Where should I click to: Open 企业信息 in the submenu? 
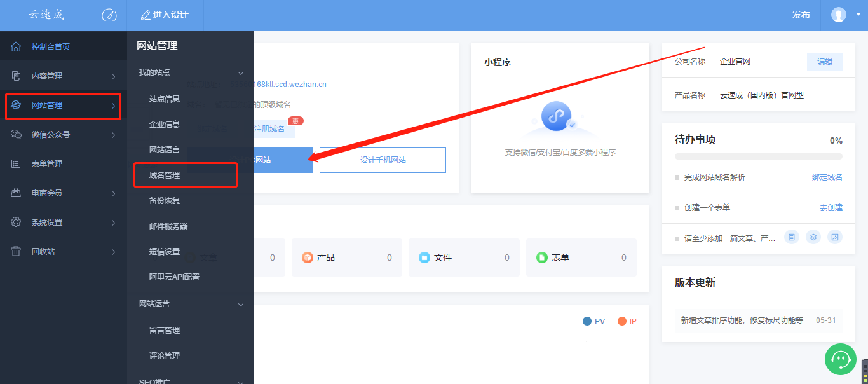pos(165,124)
